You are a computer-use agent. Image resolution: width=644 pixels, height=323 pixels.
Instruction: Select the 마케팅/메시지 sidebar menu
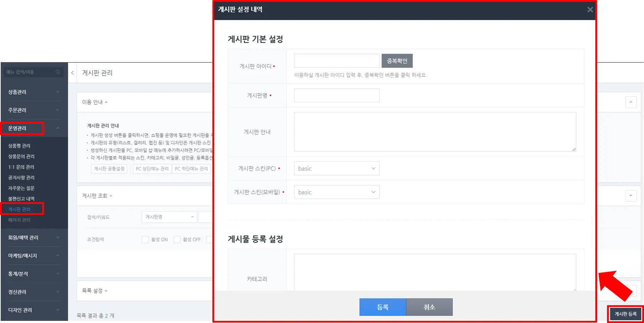click(22, 256)
